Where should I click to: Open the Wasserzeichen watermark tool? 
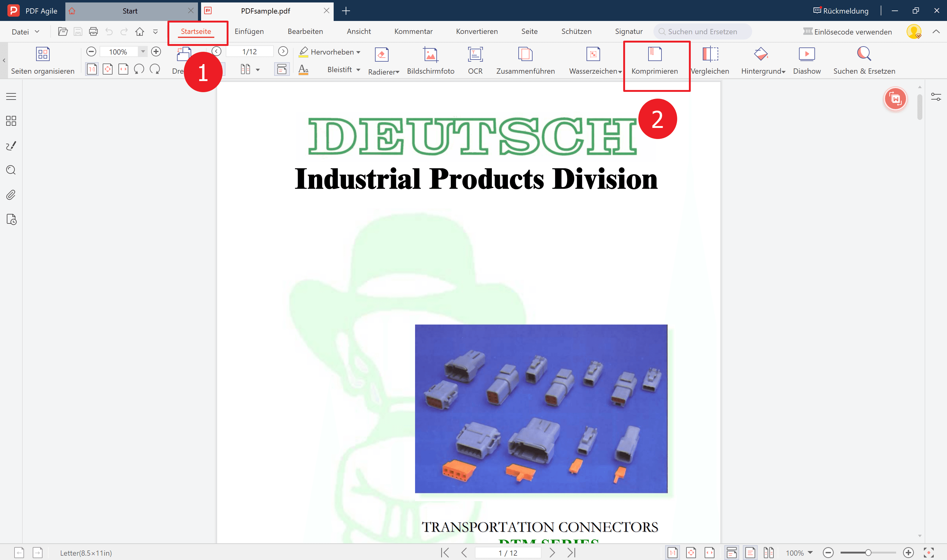(x=595, y=61)
